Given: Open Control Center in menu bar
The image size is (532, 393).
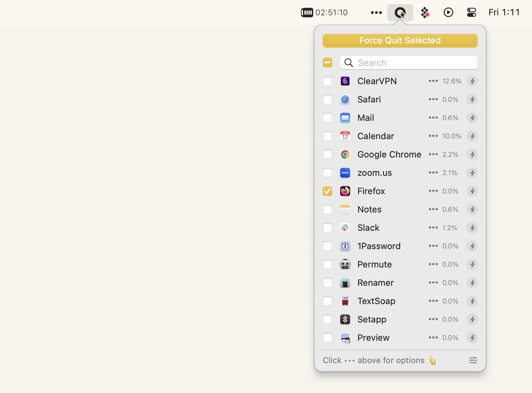Looking at the screenshot, I should (472, 13).
